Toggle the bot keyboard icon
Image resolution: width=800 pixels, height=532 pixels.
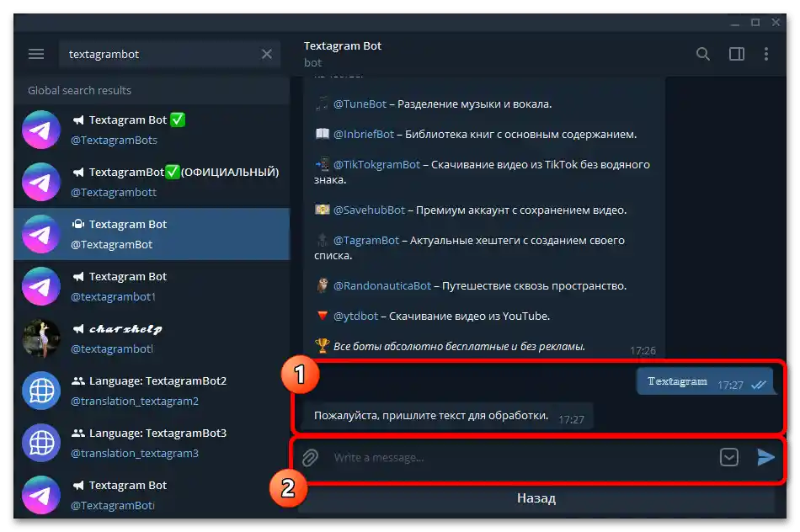click(729, 457)
